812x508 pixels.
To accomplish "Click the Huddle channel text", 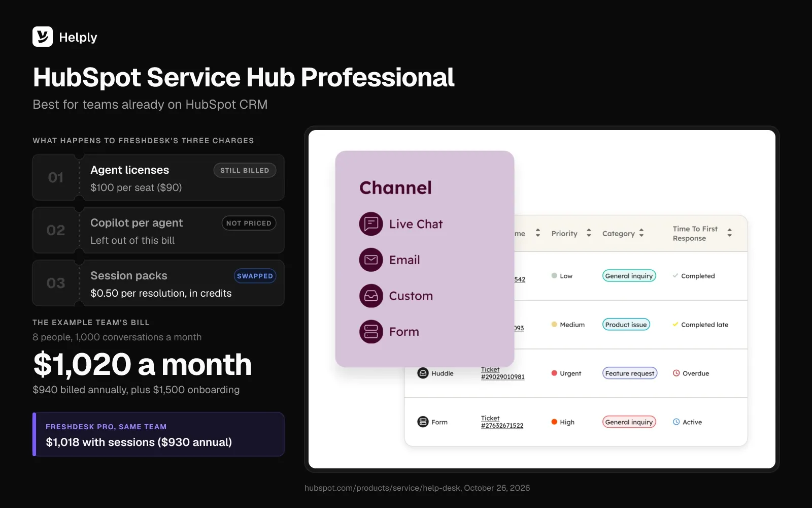I will coord(443,373).
